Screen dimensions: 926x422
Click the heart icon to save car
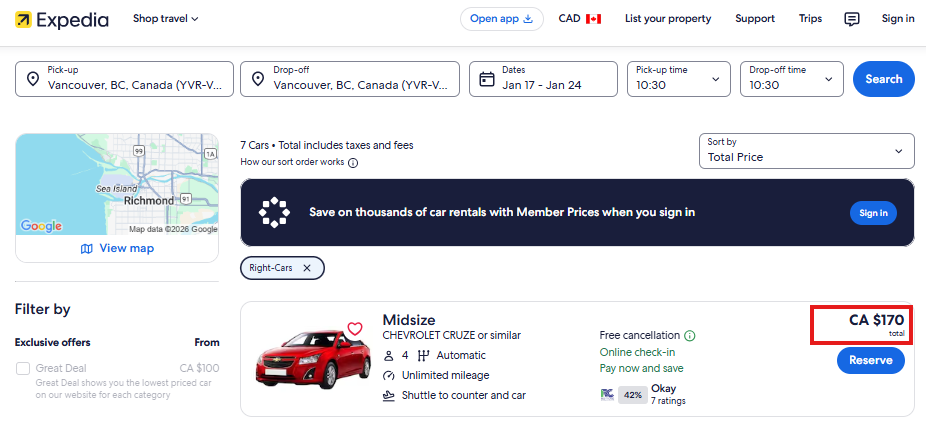354,329
